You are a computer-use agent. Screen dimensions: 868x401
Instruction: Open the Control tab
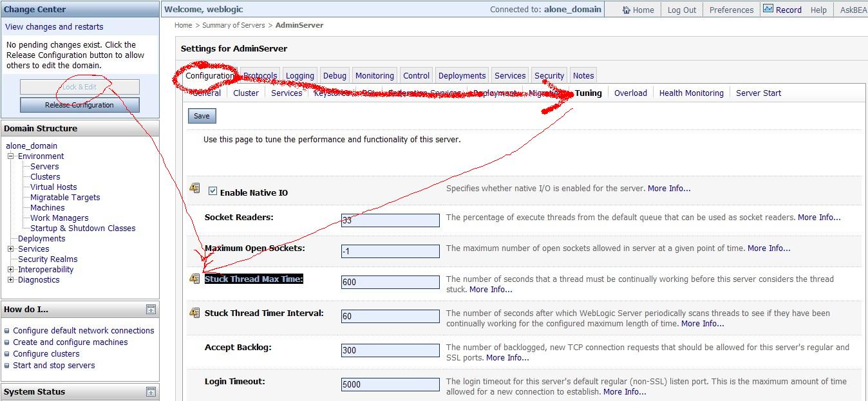pyautogui.click(x=417, y=75)
